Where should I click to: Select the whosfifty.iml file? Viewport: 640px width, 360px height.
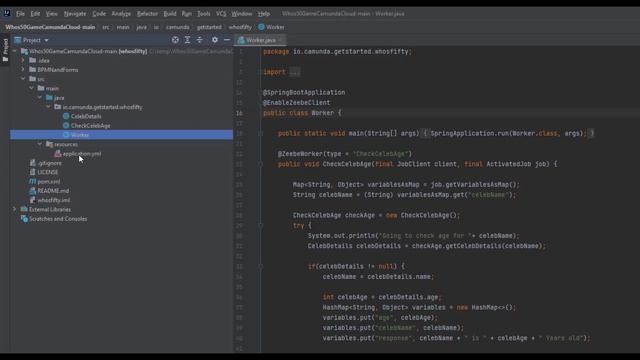(x=53, y=200)
